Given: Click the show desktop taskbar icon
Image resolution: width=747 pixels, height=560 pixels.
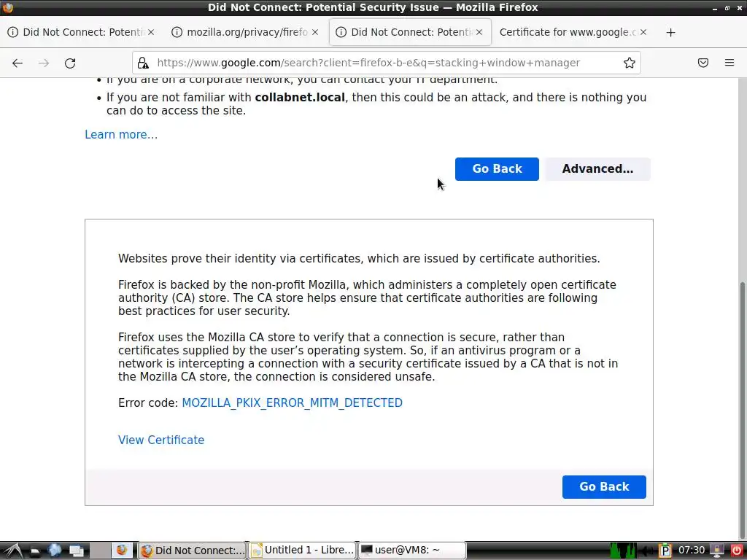Looking at the screenshot, I should click(76, 551).
